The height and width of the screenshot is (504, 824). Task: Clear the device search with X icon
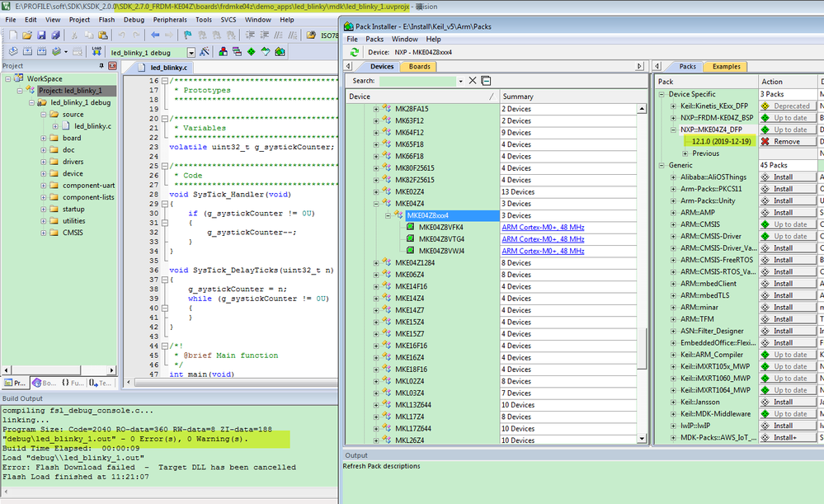point(473,80)
